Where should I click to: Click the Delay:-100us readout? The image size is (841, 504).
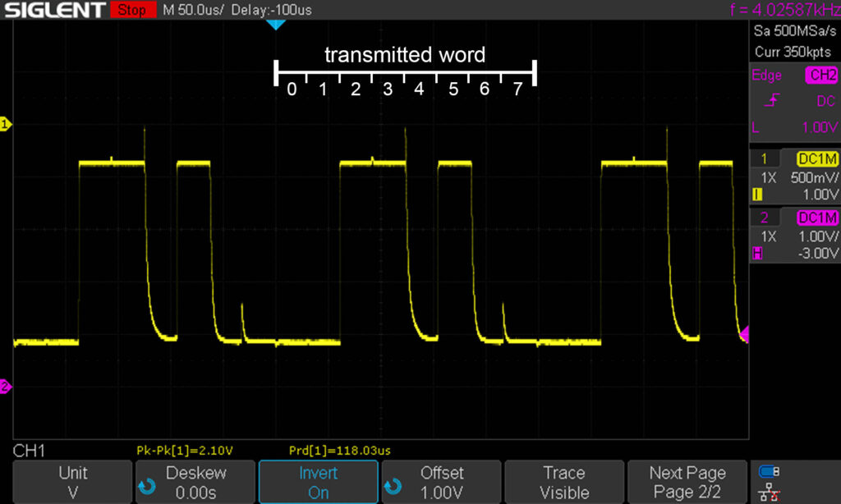271,10
